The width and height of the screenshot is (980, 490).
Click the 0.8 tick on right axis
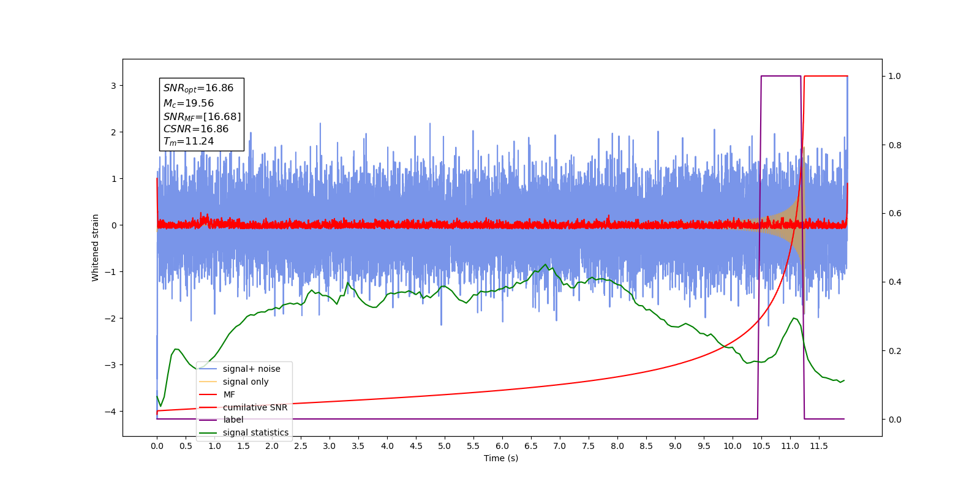[x=895, y=145]
